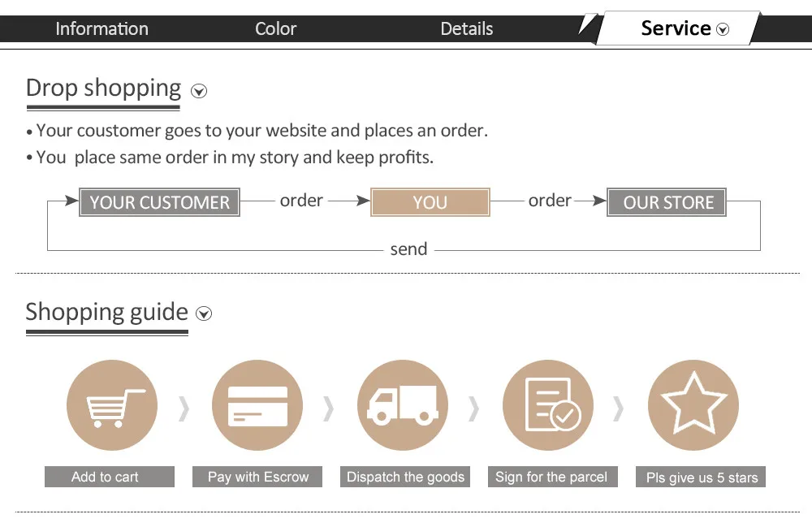Expand the Drop shopping arrow

199,91
